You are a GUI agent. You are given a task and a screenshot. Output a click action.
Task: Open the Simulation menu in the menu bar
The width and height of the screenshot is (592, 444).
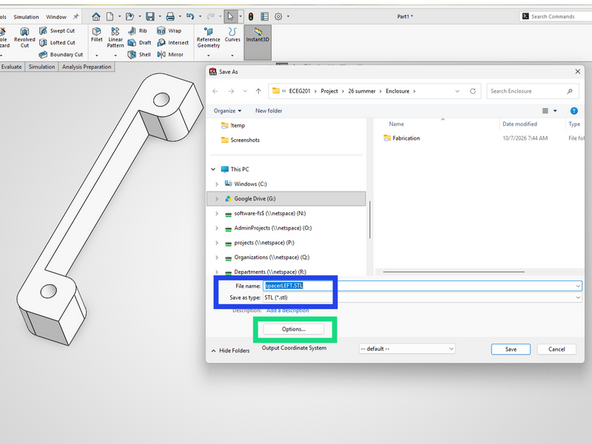point(26,17)
